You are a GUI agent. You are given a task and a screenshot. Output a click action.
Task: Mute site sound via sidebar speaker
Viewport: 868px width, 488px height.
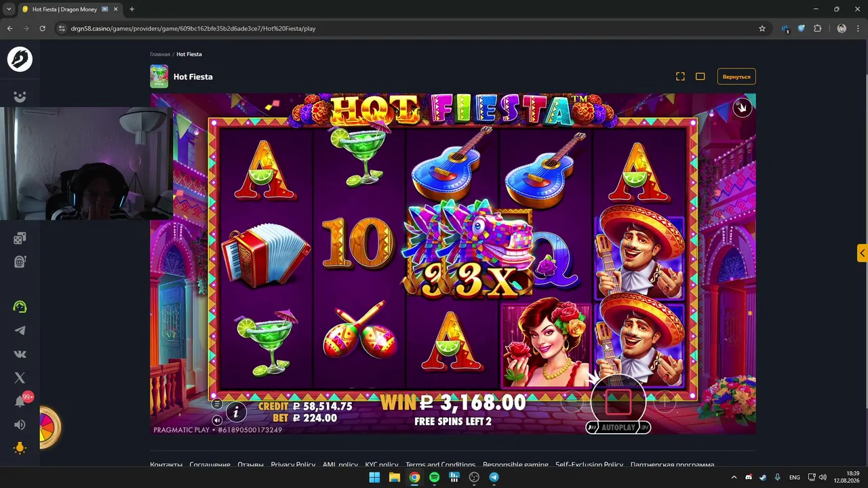click(x=20, y=425)
